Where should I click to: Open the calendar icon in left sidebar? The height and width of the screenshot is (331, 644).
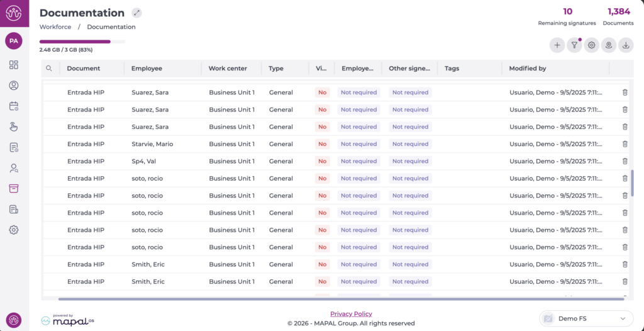tap(14, 106)
